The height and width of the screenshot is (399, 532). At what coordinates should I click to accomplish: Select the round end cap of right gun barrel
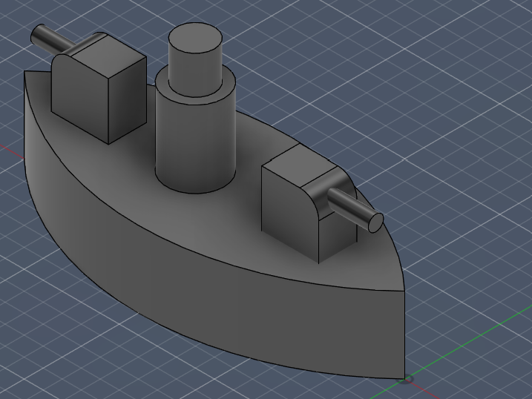[375, 223]
